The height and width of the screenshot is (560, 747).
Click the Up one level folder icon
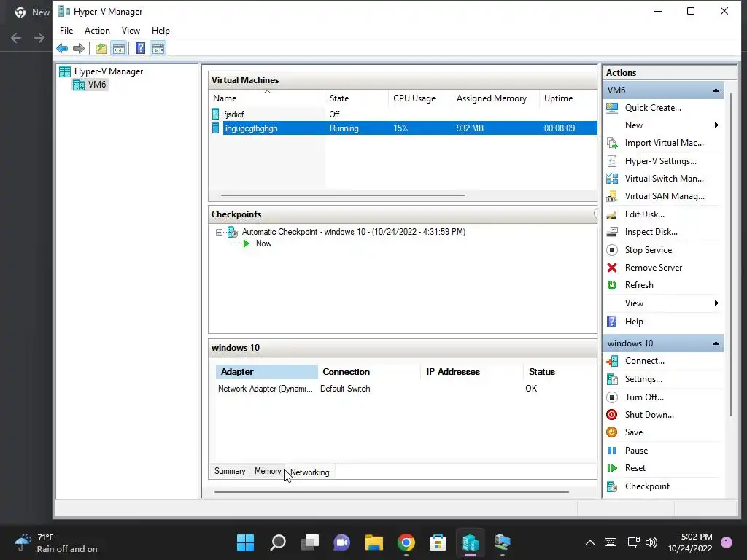click(x=101, y=48)
